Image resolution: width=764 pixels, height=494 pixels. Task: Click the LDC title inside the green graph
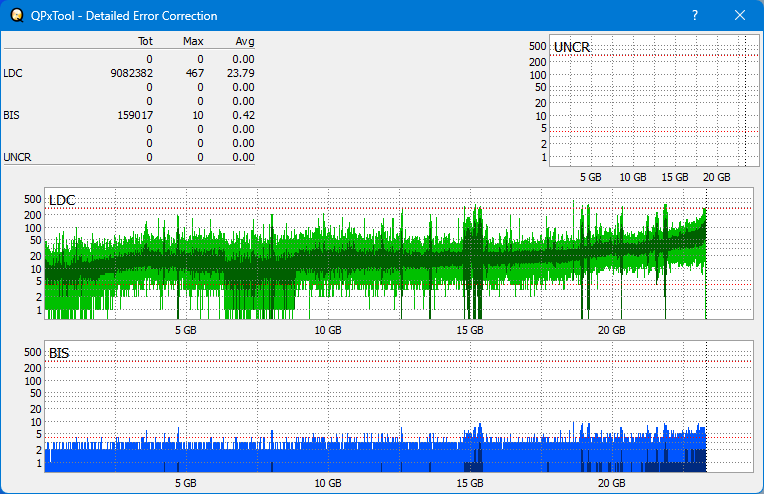tap(62, 201)
